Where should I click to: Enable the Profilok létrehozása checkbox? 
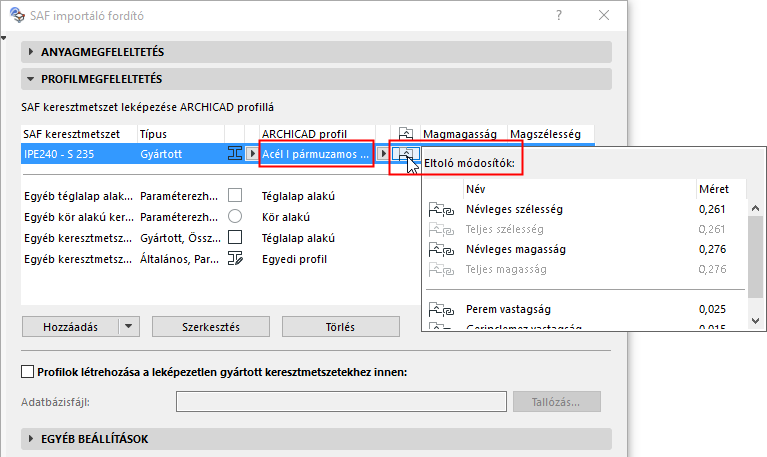(x=27, y=373)
